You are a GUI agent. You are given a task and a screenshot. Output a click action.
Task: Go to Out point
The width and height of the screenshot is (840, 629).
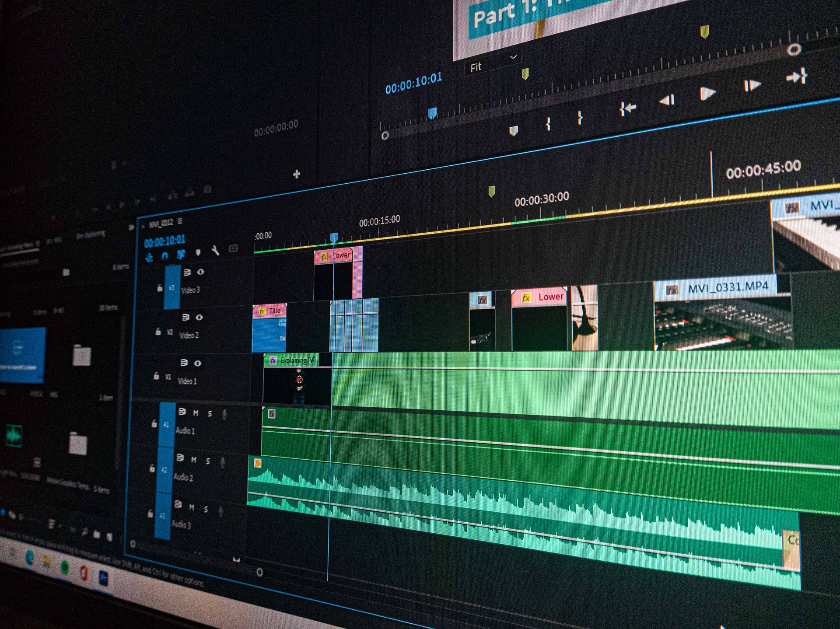click(x=797, y=77)
